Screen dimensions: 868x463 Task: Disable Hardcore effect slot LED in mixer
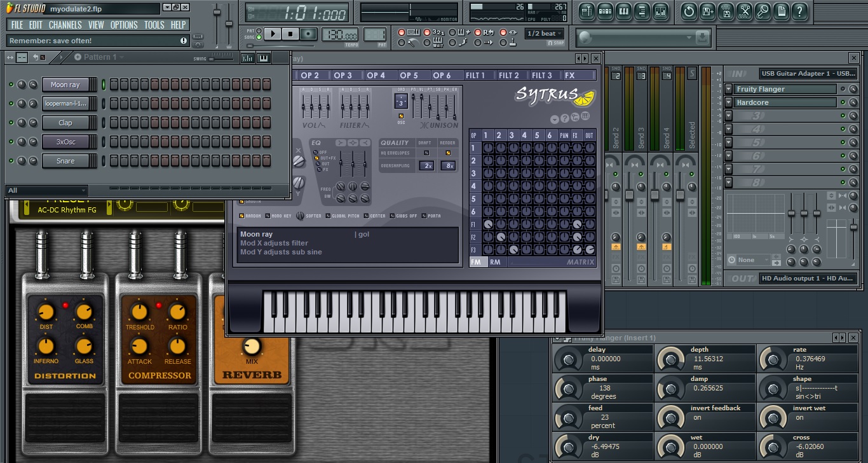[843, 102]
